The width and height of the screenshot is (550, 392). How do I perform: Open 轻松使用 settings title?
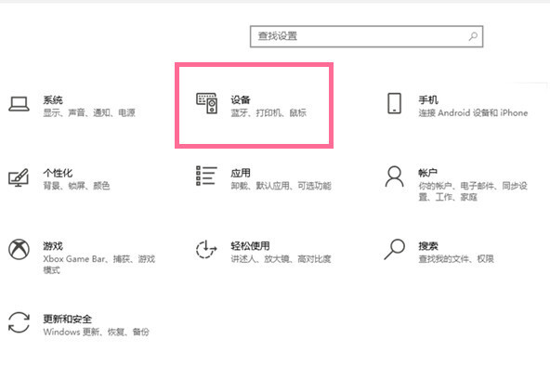[250, 246]
